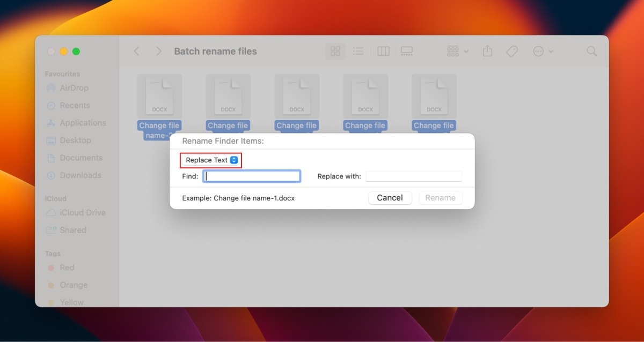
Task: Switch to list view in the toolbar
Action: point(358,51)
